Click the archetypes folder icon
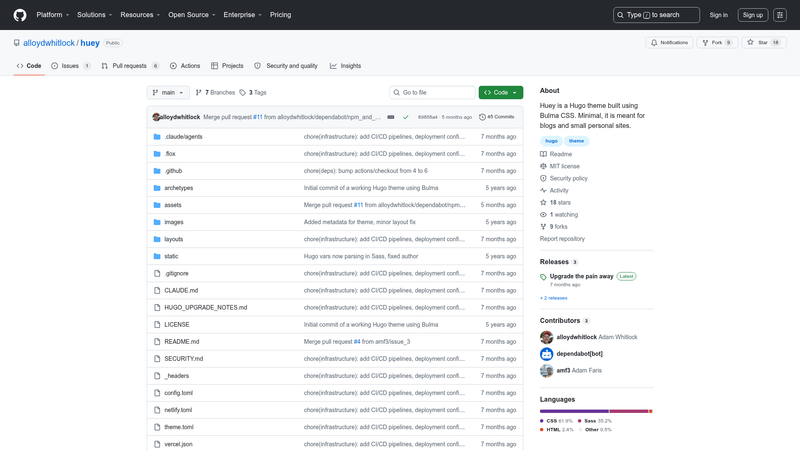The height and width of the screenshot is (450, 800). (157, 188)
